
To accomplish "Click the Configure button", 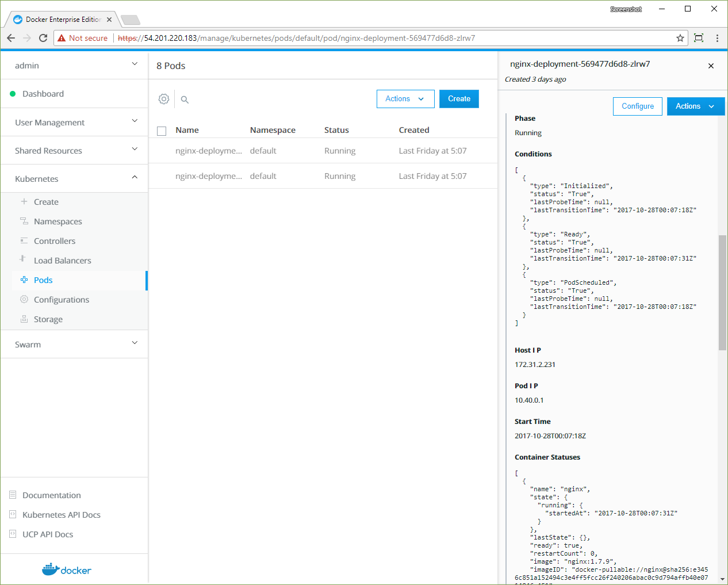I will [x=637, y=106].
